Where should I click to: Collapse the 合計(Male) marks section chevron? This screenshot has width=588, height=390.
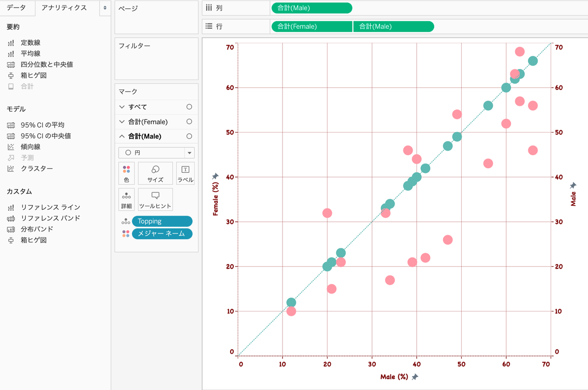122,136
